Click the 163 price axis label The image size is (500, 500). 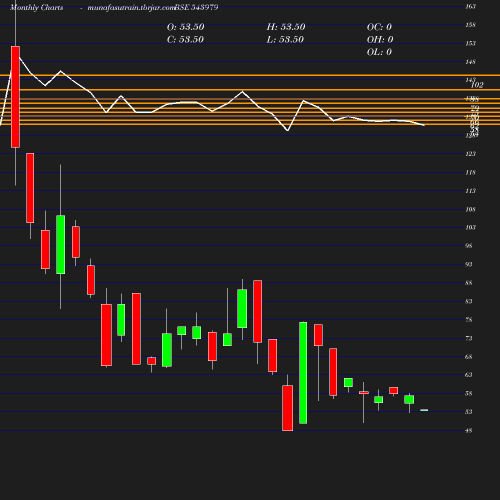(471, 6)
